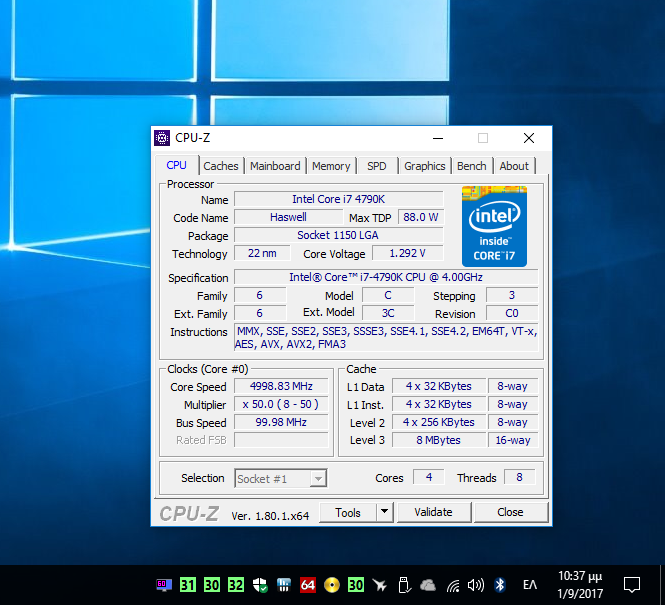Switch the ΕΛ input language indicator
Viewport: 665px width, 605px height.
530,585
